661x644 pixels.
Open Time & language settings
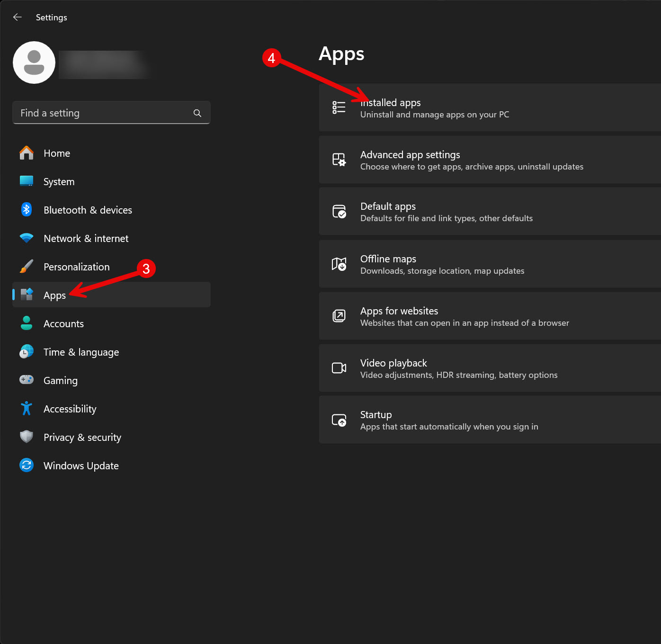pyautogui.click(x=111, y=352)
